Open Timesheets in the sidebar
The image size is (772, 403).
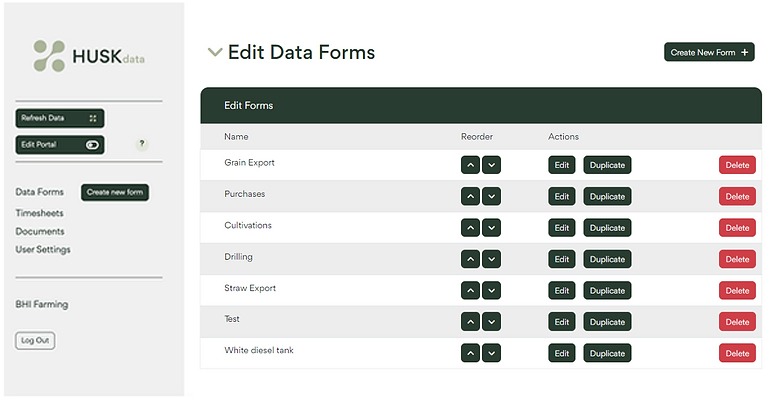(39, 213)
